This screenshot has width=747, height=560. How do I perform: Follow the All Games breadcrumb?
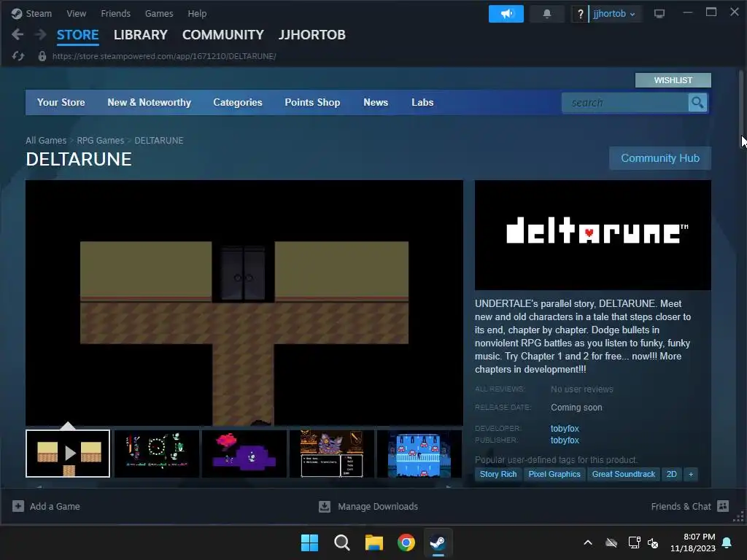pos(46,141)
